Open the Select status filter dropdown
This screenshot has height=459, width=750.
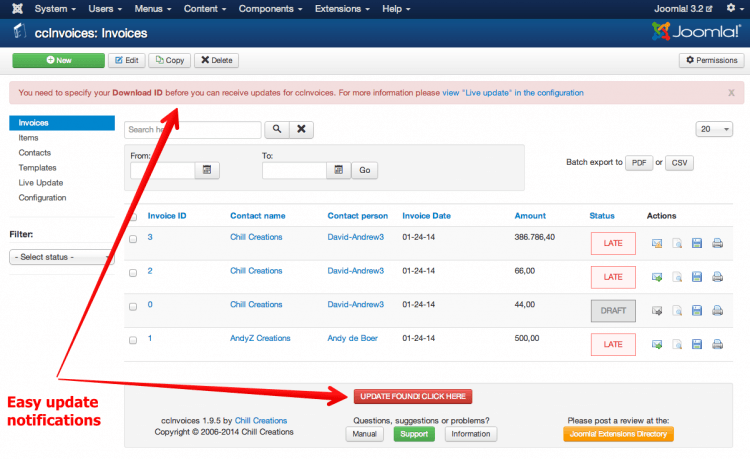tap(60, 257)
